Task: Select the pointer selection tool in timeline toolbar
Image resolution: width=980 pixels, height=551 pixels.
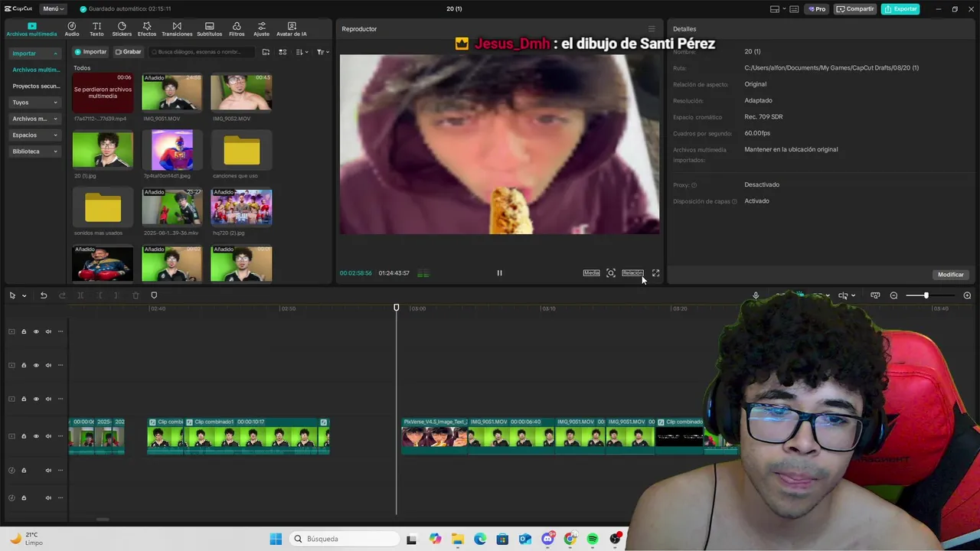Action: click(x=12, y=295)
